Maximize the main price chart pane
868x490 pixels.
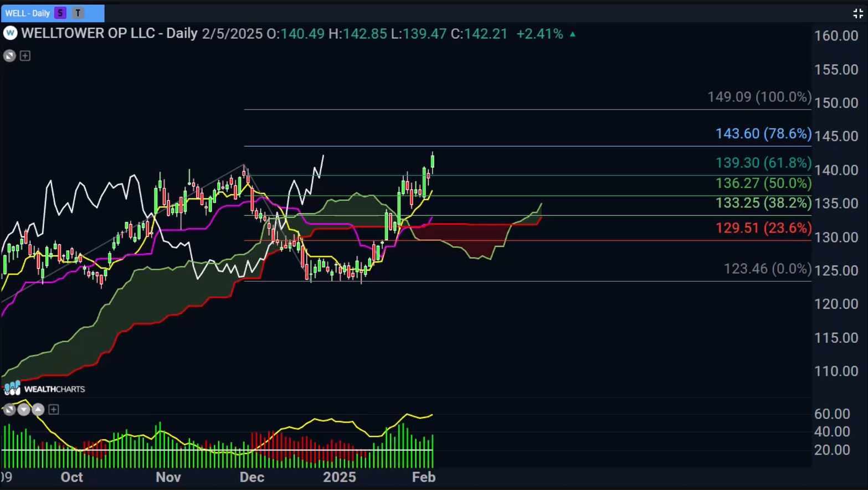tap(9, 55)
